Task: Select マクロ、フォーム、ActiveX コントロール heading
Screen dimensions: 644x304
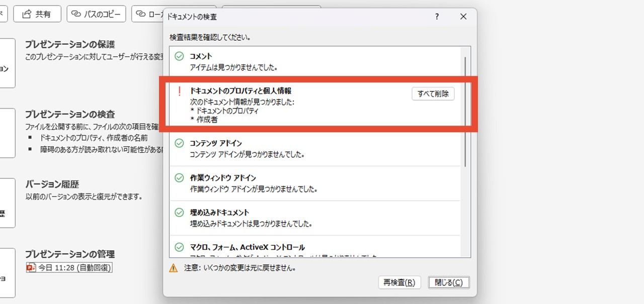Action: point(247,247)
